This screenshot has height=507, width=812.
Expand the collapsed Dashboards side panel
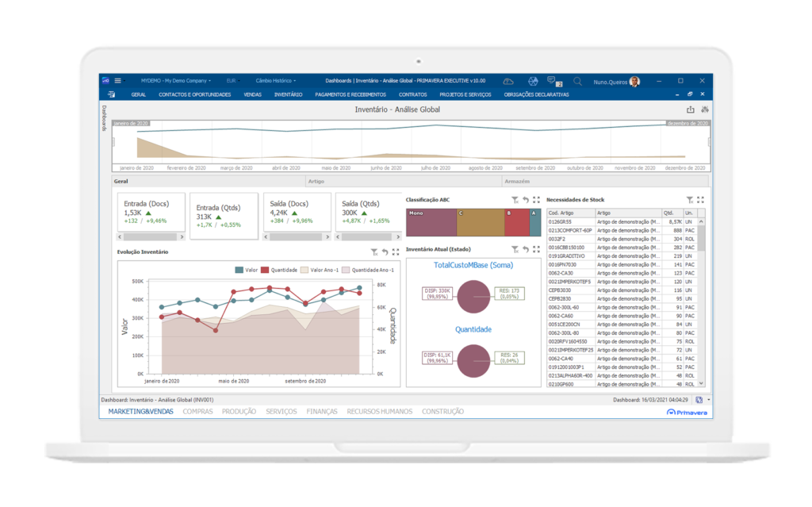click(x=104, y=118)
